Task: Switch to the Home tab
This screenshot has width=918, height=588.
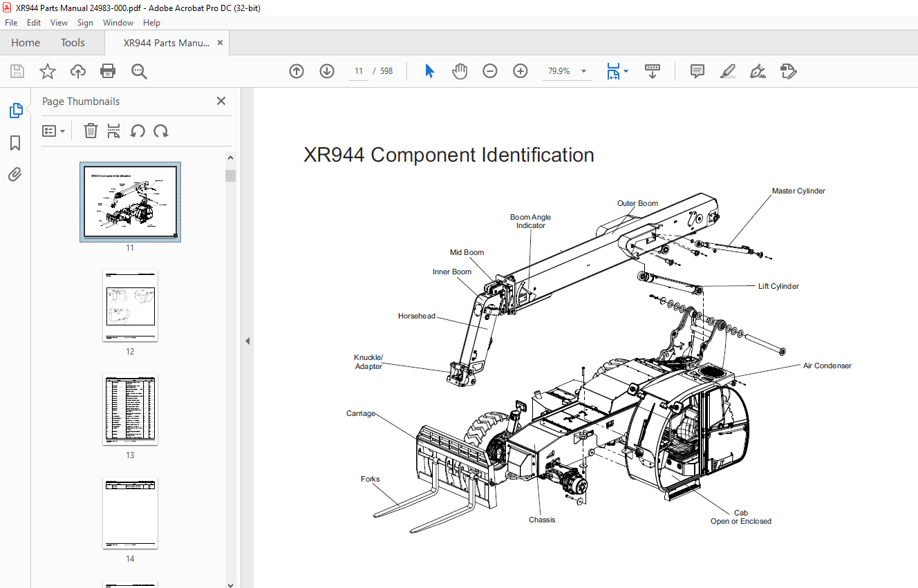Action: pos(26,43)
